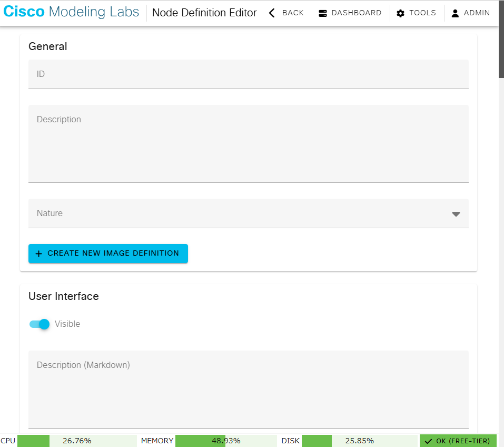Click inside the General Description textarea
This screenshot has height=447, width=504.
pos(249,143)
